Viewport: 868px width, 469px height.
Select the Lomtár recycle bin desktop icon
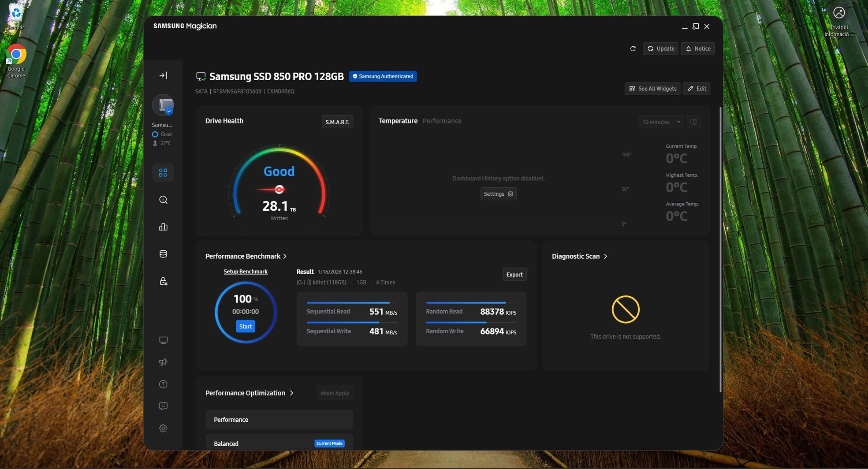(16, 17)
